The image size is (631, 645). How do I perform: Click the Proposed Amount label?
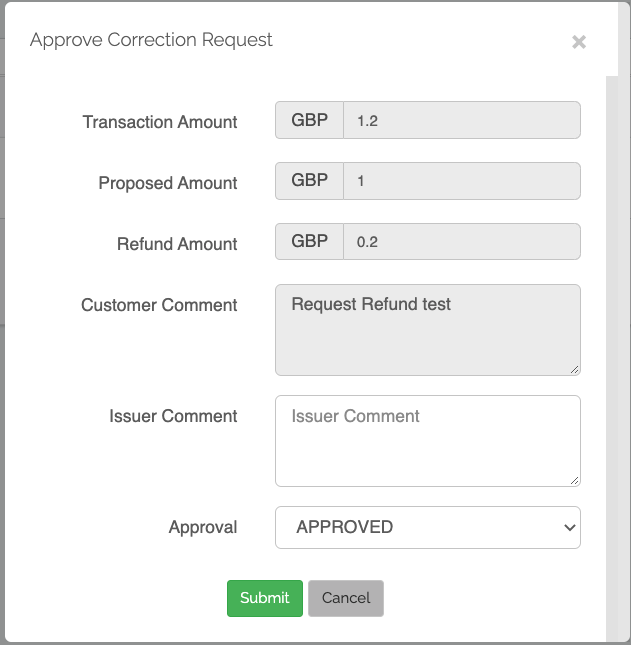[x=167, y=183]
